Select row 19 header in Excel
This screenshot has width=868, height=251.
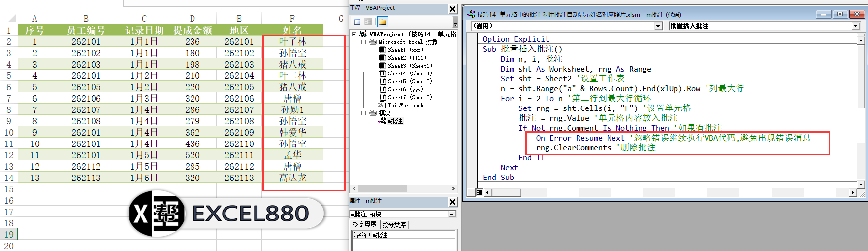(x=8, y=234)
